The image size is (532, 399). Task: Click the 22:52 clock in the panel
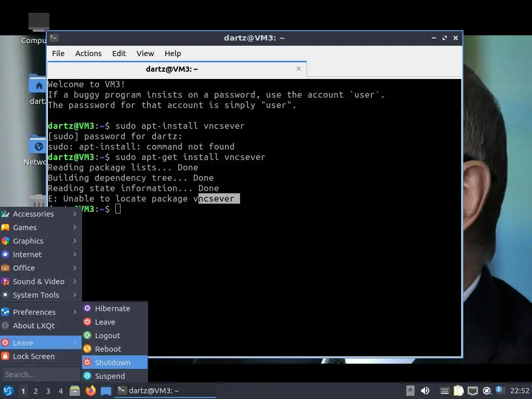pyautogui.click(x=520, y=391)
